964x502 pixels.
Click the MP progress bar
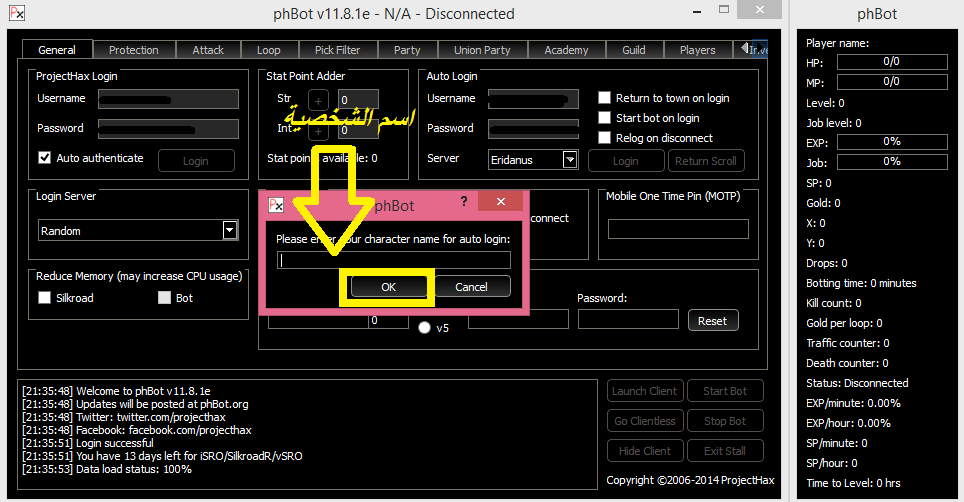tap(892, 82)
